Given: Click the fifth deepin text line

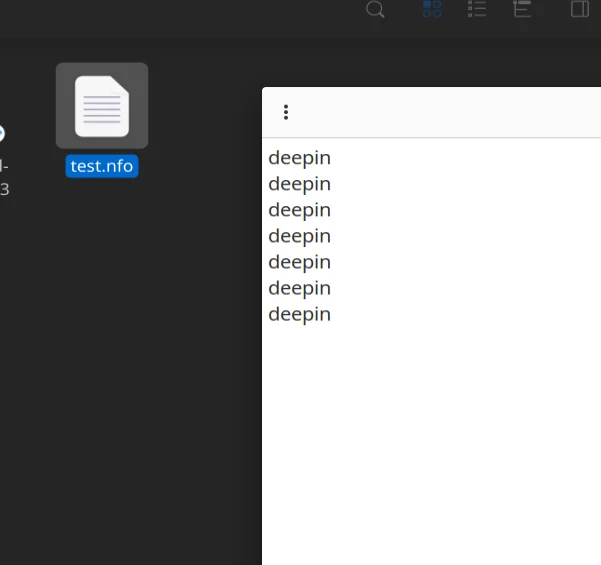Looking at the screenshot, I should click(299, 263).
